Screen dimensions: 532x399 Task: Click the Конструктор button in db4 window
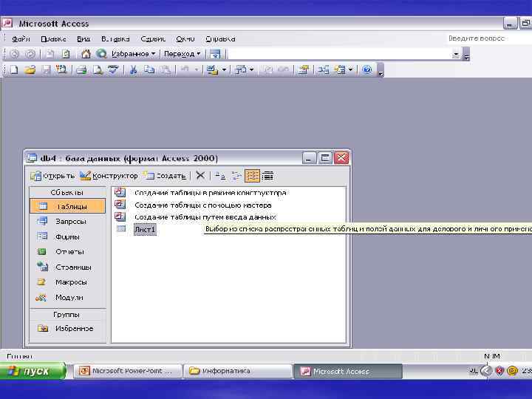pos(109,176)
